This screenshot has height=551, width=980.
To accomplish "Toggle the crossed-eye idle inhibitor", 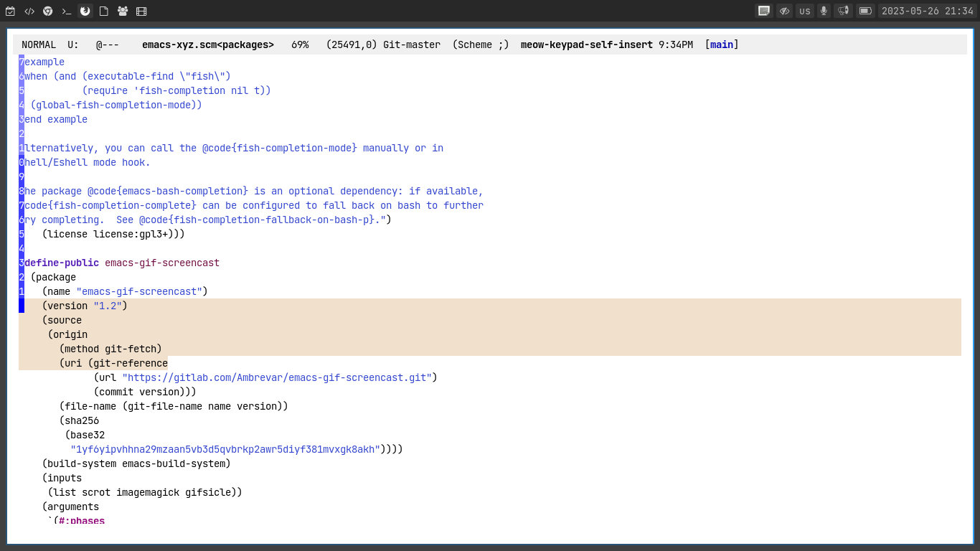I will coord(784,11).
